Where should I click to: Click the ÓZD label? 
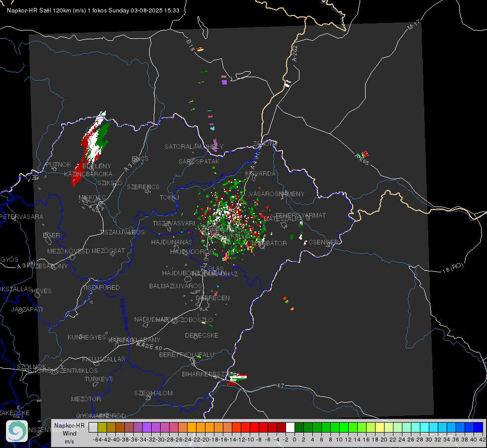(33, 178)
